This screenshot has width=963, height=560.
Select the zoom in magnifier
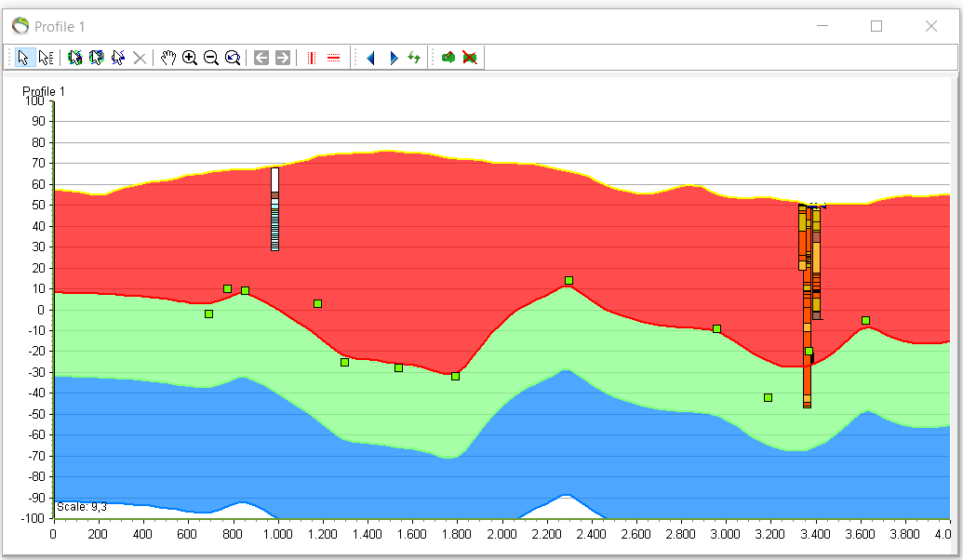coord(190,58)
